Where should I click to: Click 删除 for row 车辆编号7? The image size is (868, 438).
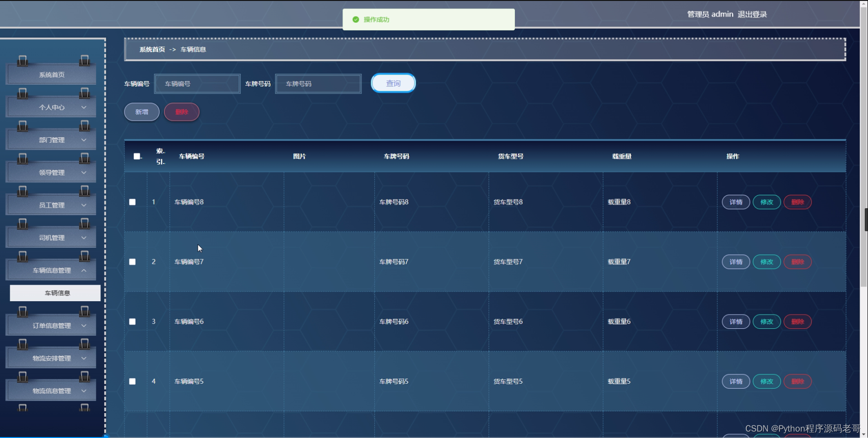[797, 262]
